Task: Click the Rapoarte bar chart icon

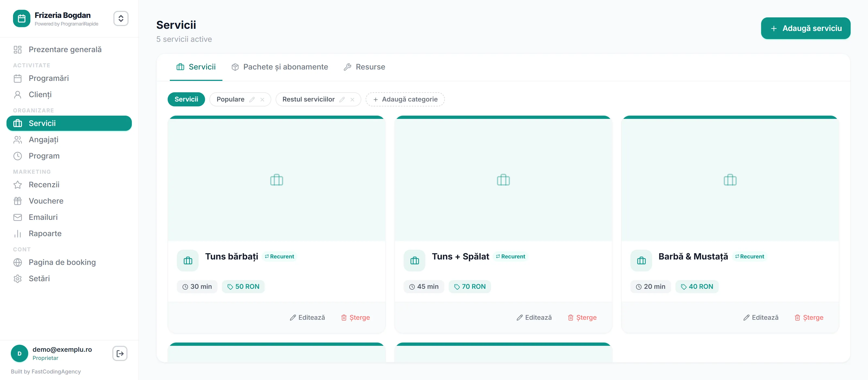Action: point(18,233)
